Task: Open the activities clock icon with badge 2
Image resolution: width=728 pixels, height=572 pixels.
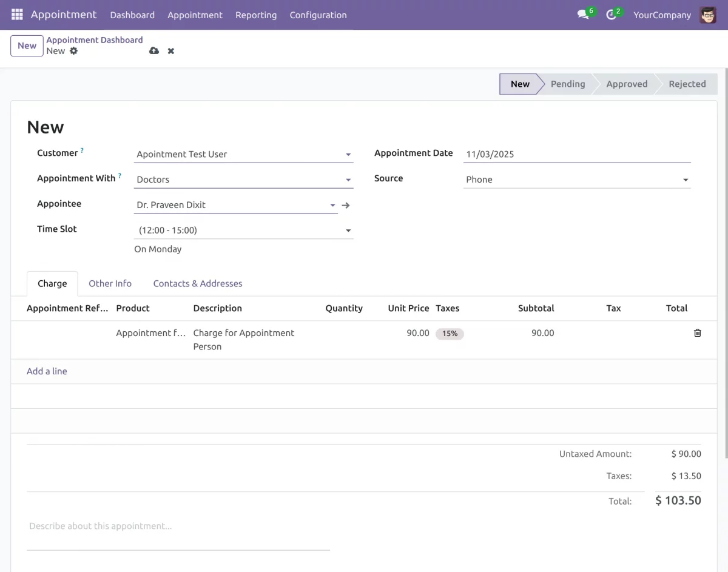Action: click(x=610, y=15)
